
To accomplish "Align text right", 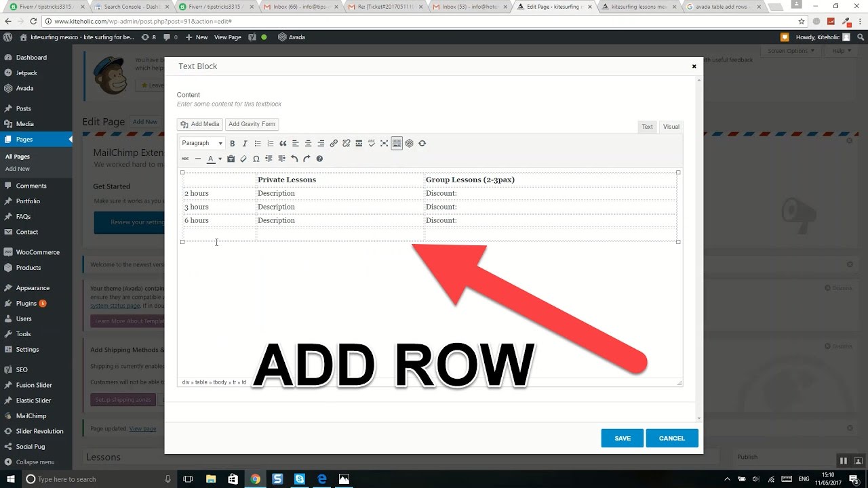I will [x=321, y=144].
